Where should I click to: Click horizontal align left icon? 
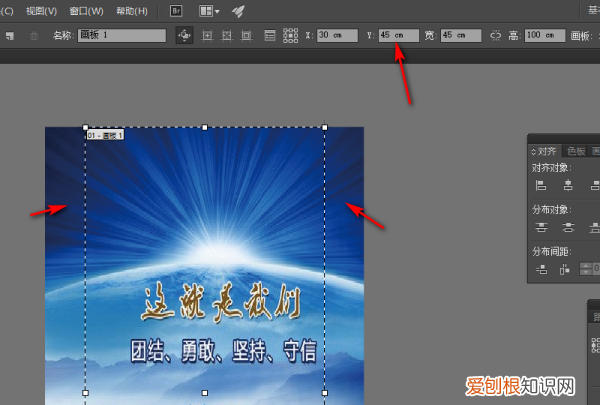click(x=541, y=186)
